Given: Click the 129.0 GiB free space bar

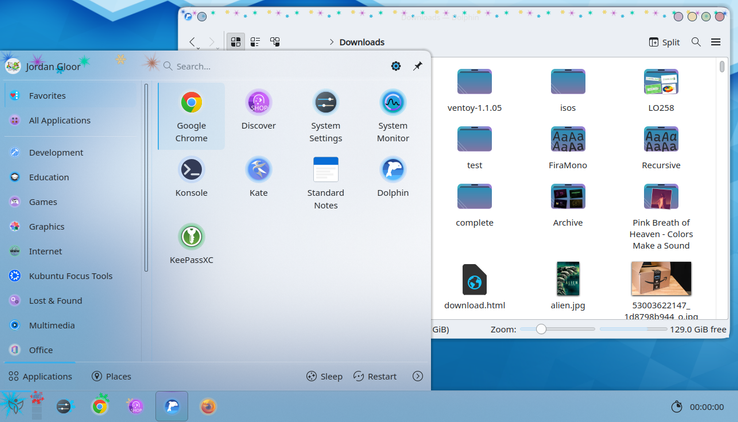Looking at the screenshot, I should (634, 329).
